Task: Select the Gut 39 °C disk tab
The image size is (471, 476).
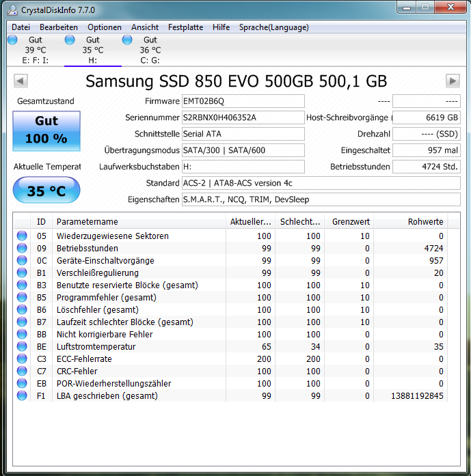Action: (x=36, y=50)
